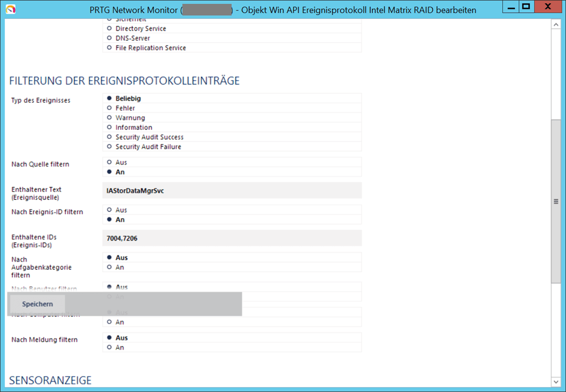Turn off Nach Quelle filtern
566x392 pixels.
click(109, 163)
